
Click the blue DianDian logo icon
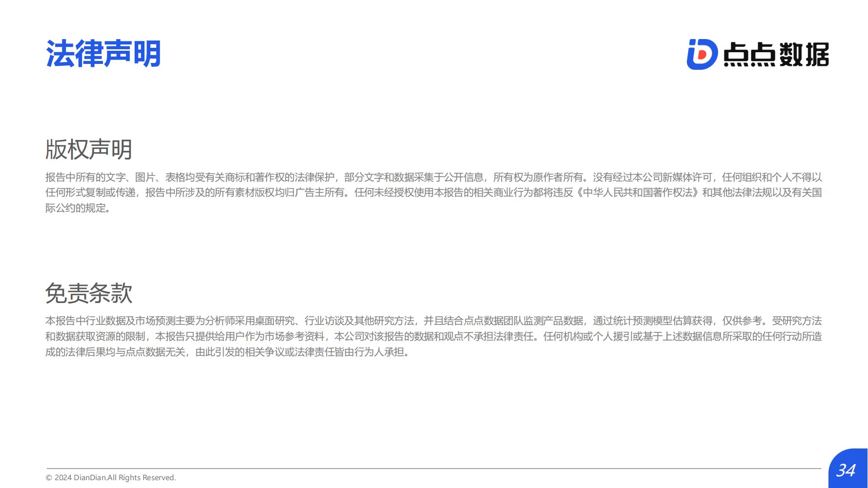coord(702,54)
